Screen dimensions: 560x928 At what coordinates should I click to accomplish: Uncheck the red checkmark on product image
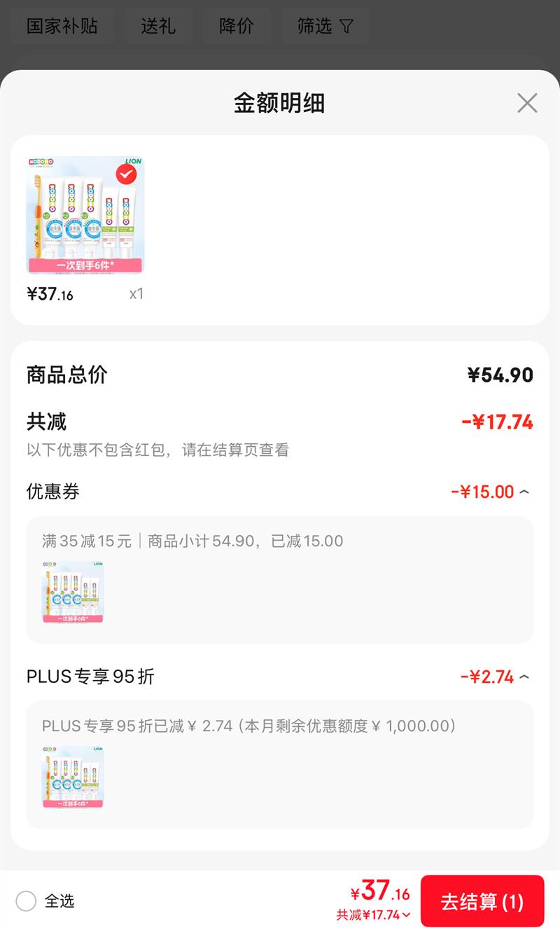tap(126, 173)
